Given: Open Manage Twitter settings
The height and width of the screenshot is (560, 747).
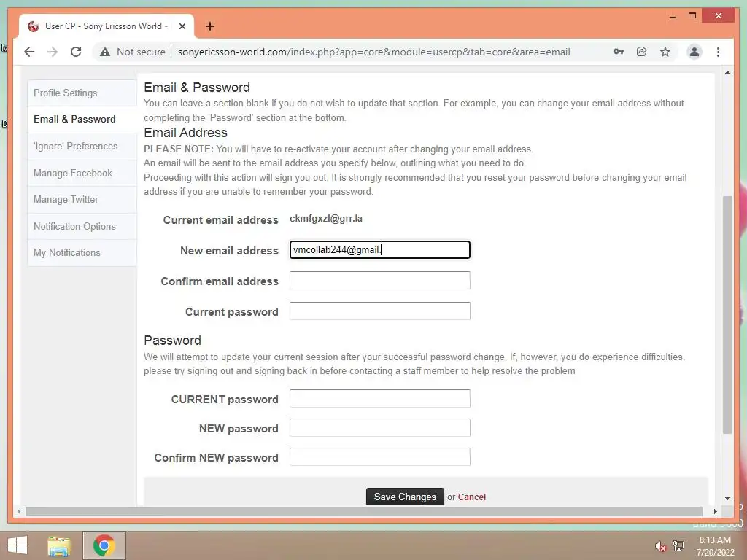Looking at the screenshot, I should pyautogui.click(x=82, y=200).
